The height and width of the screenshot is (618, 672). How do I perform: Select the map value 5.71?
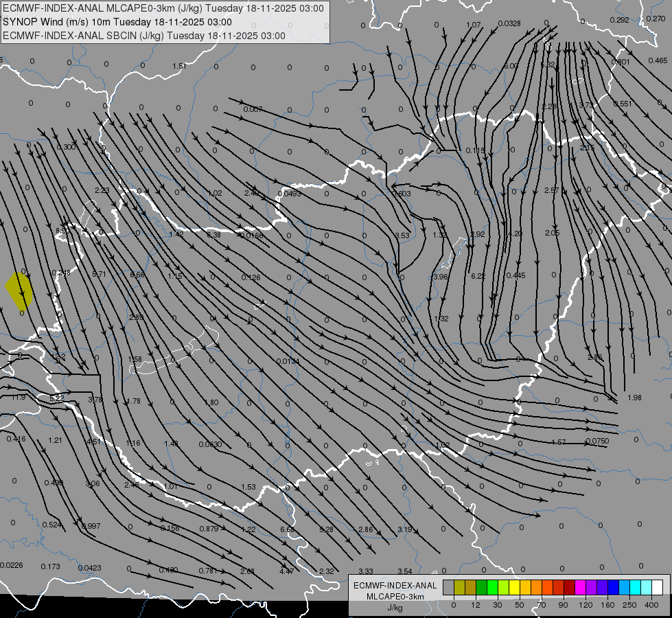(99, 274)
